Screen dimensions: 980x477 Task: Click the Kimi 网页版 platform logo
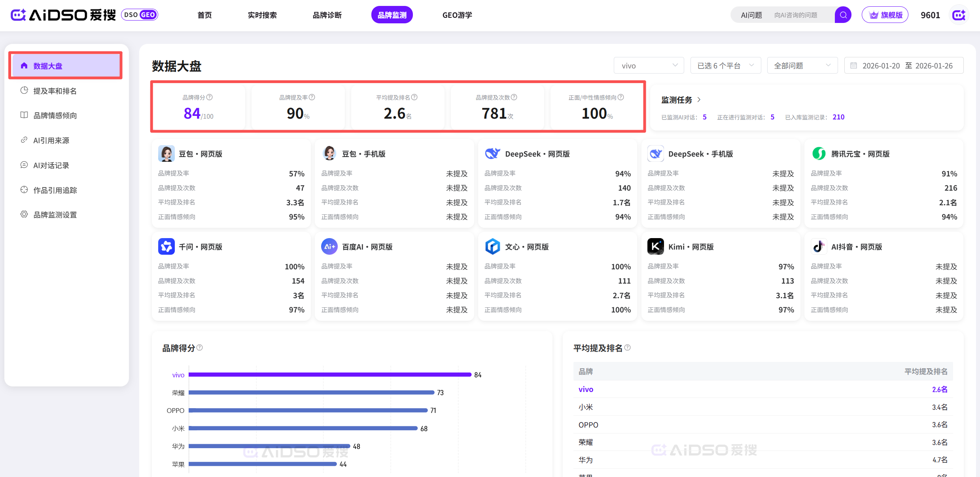[656, 246]
